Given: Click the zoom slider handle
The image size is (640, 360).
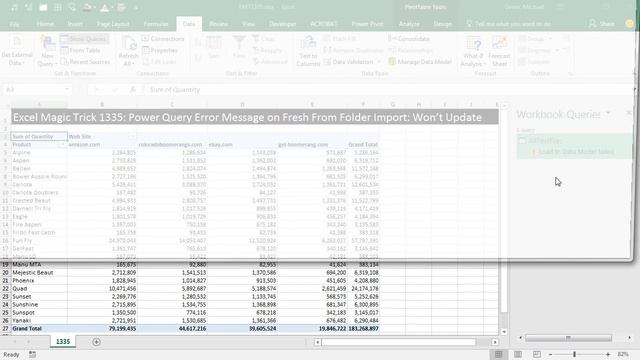Looking at the screenshot, I should point(574,355).
